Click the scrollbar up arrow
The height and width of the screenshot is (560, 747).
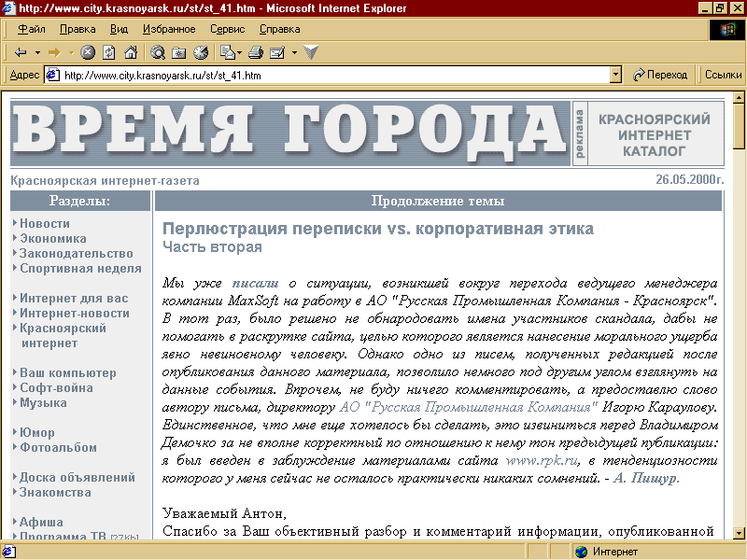coord(739,98)
